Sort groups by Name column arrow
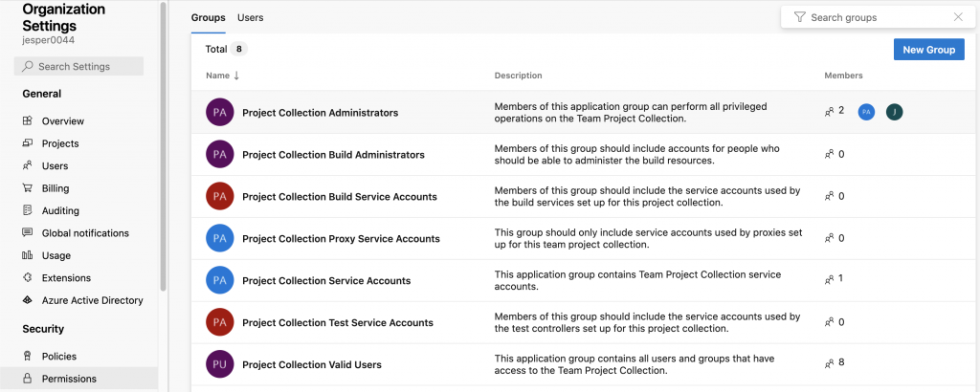 pos(236,76)
